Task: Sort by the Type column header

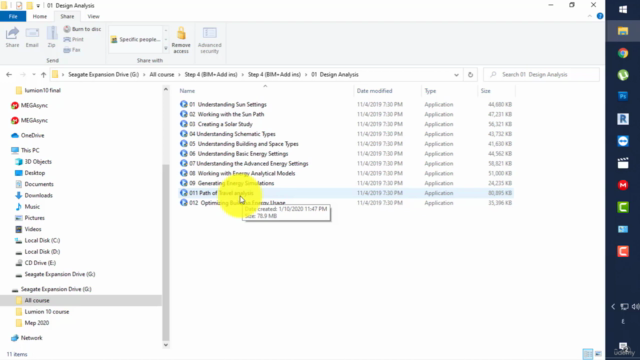Action: click(430, 91)
